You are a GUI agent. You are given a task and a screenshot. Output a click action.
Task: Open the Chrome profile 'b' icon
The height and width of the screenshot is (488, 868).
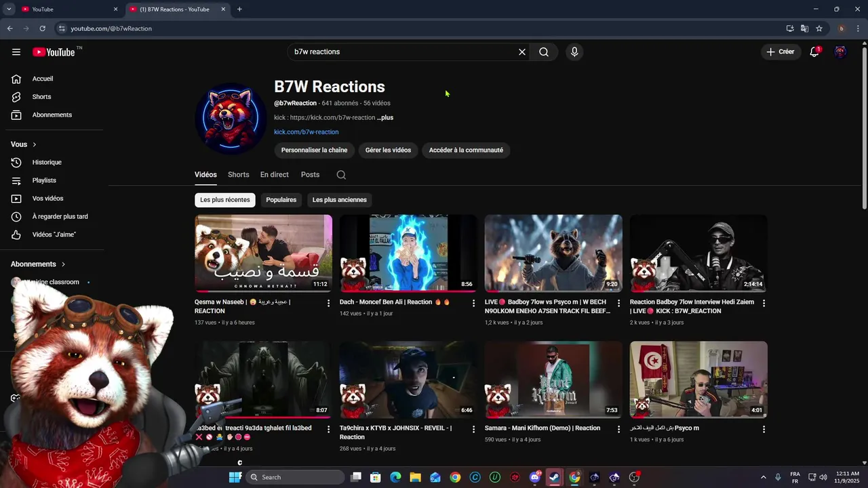tap(842, 28)
